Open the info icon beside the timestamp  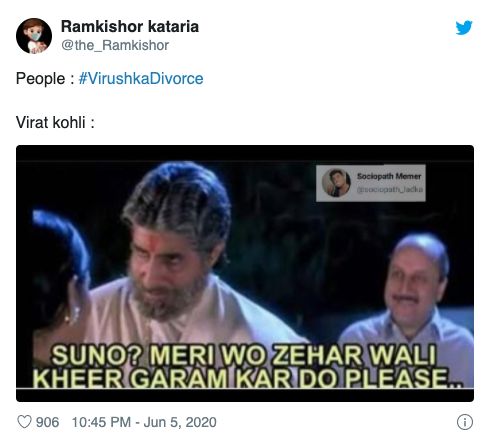click(465, 422)
